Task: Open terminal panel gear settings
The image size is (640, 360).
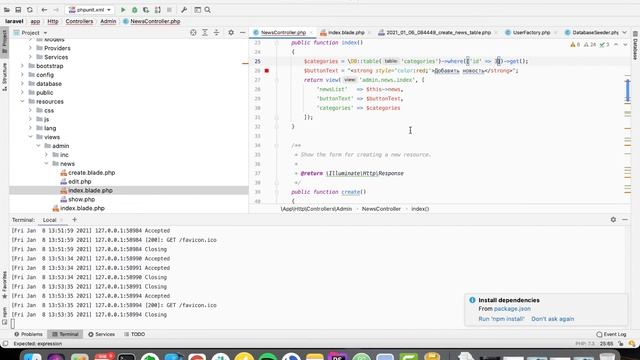Action: click(613, 220)
